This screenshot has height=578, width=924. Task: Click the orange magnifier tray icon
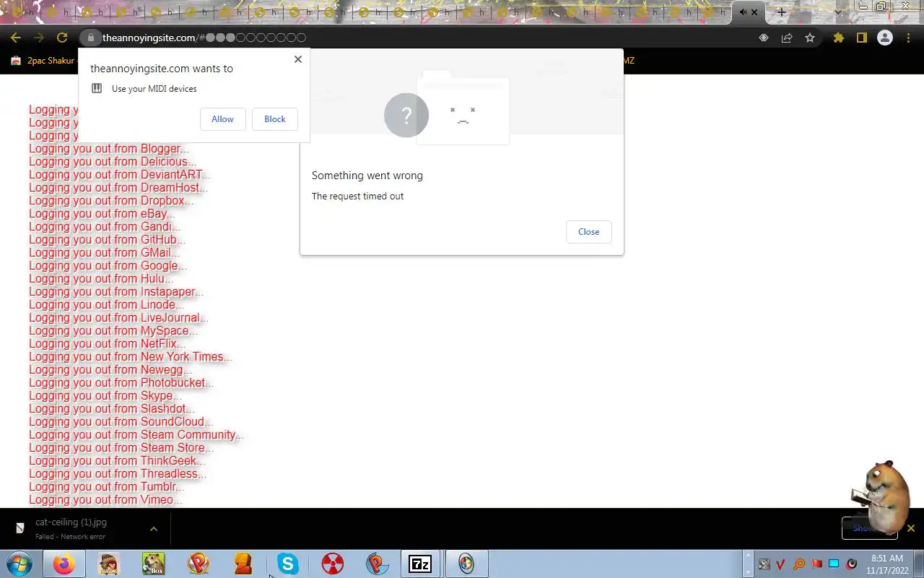point(798,564)
